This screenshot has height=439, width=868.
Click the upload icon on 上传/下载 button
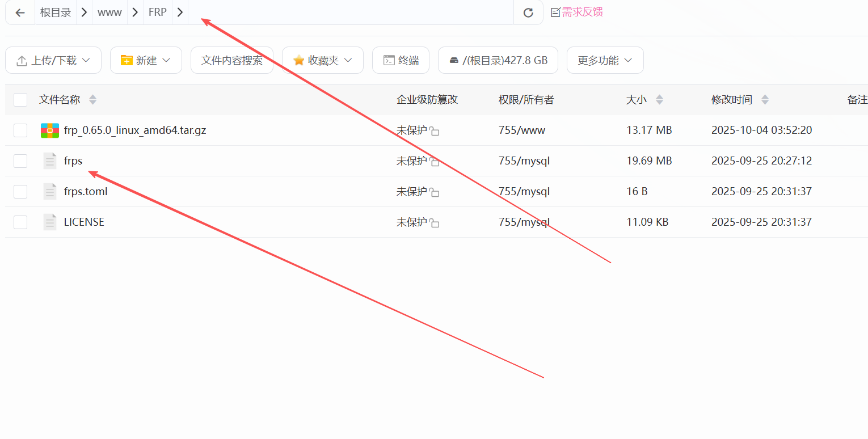[22, 60]
